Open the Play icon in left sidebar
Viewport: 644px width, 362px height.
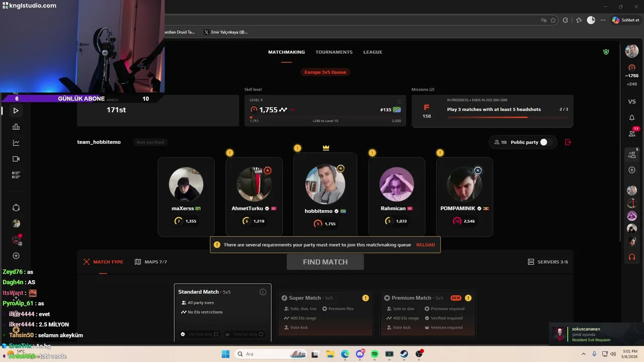click(16, 111)
